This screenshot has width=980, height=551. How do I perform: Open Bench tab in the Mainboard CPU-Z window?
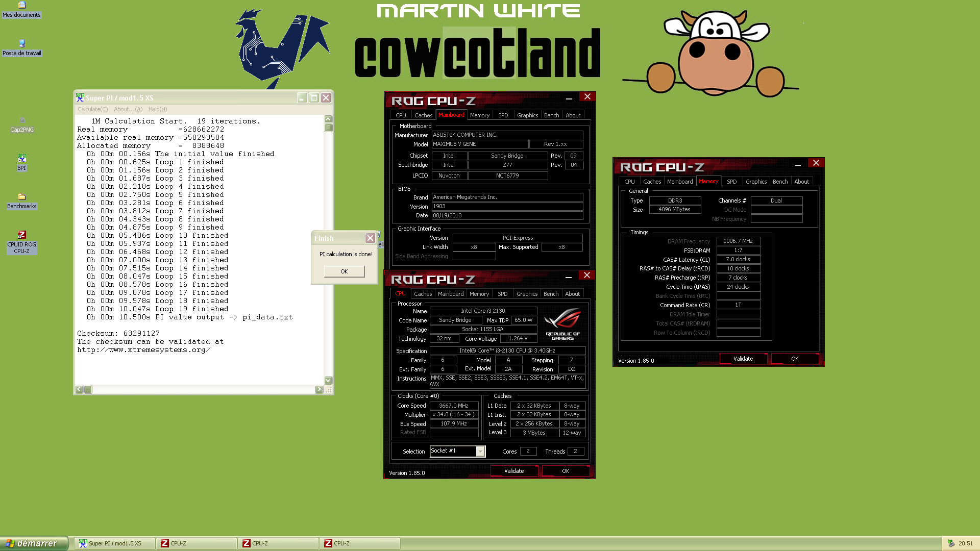(551, 115)
